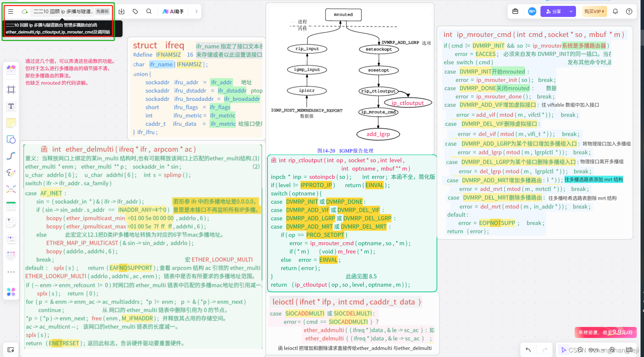
Task: Click the ether_delmulti function title
Action: click(119, 149)
